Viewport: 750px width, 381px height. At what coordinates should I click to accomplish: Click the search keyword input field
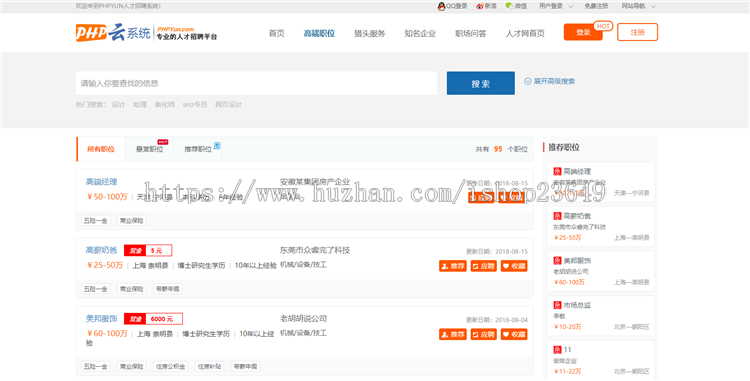click(x=256, y=83)
